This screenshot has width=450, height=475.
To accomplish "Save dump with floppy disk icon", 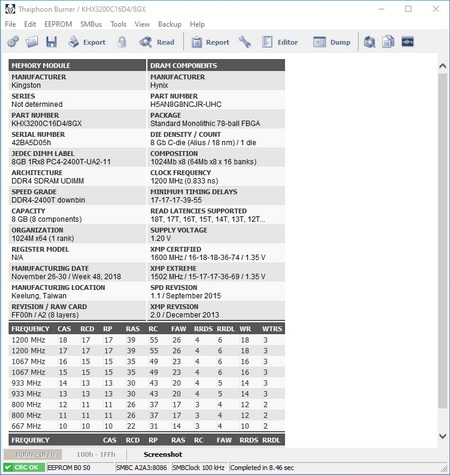I will tap(51, 42).
